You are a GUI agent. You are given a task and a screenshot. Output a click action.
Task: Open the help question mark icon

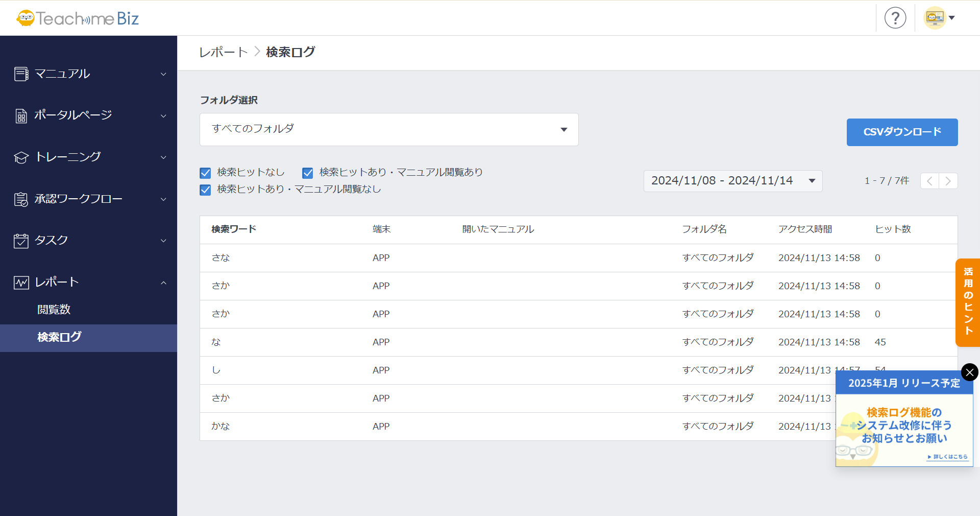pos(895,18)
